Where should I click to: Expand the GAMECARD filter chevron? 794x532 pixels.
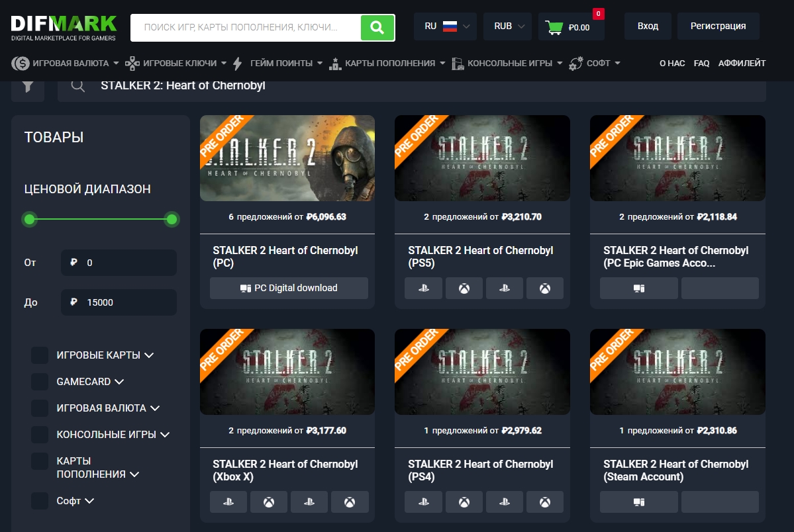pos(119,382)
